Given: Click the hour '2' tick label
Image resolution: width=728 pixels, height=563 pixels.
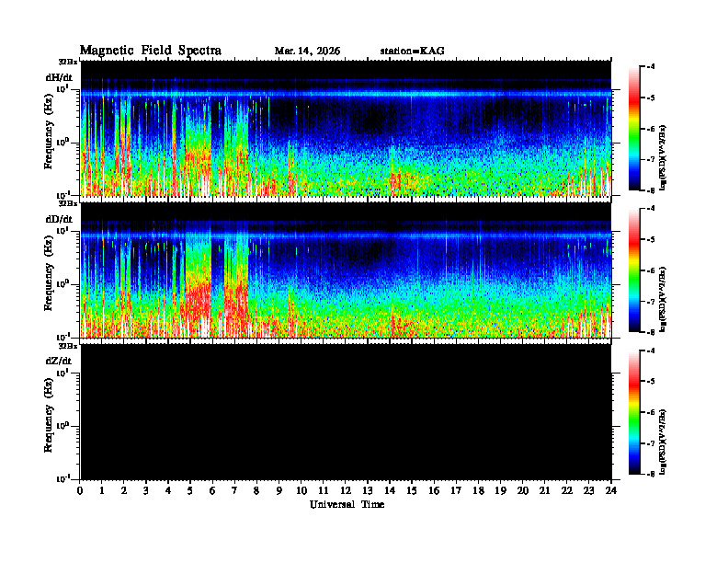Looking at the screenshot, I should pos(123,491).
